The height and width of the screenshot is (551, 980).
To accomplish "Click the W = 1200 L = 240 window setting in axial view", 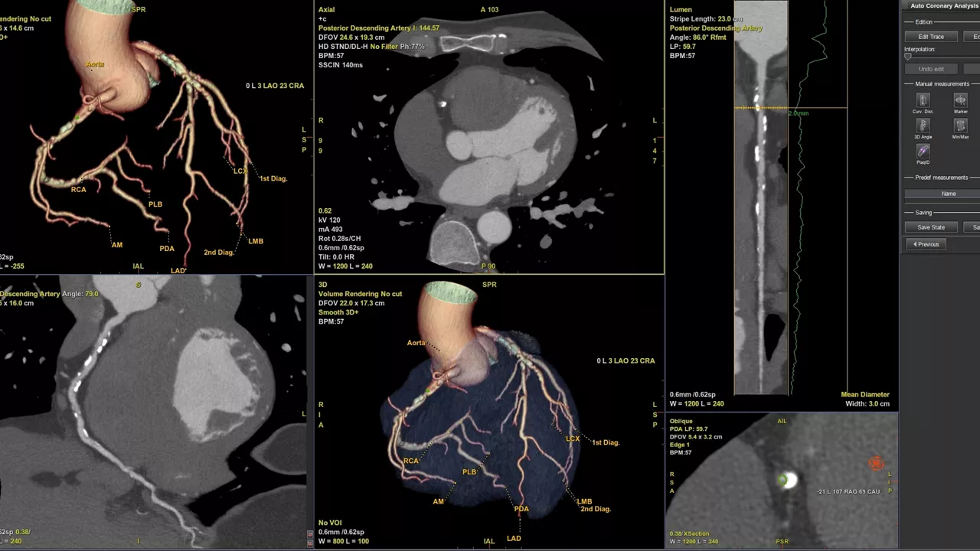I will click(x=345, y=266).
